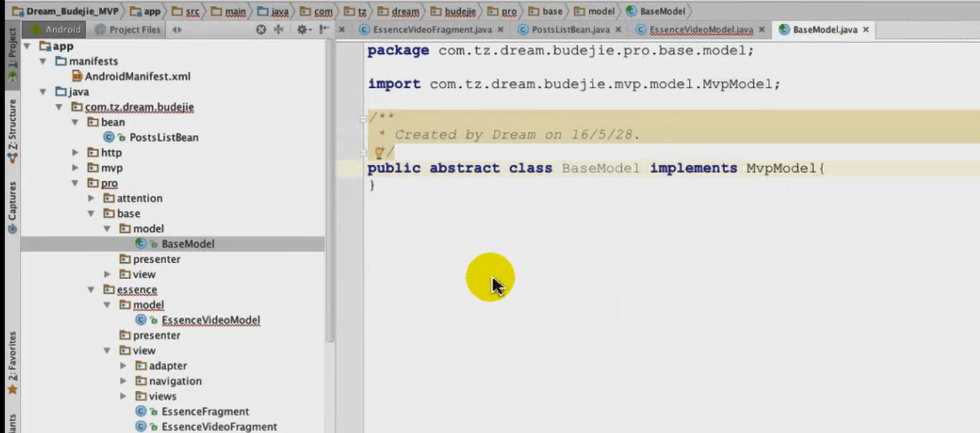Click the BaseModel class name in code
Screen dimensions: 980x433
(600, 168)
